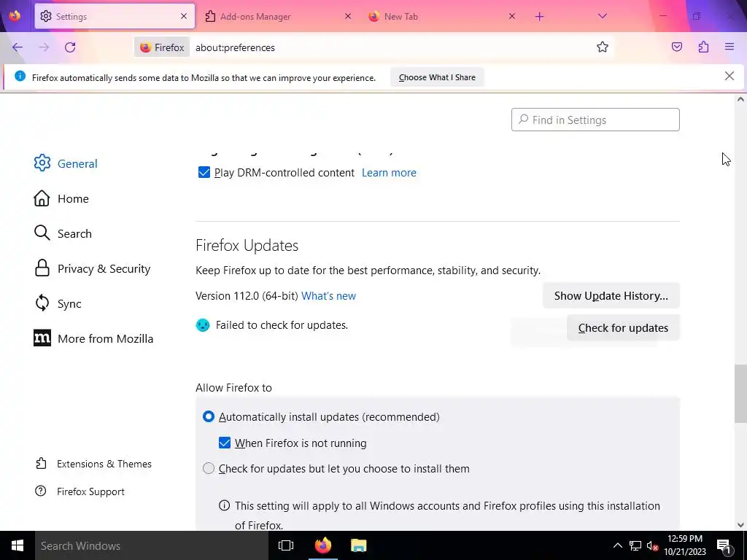Image resolution: width=747 pixels, height=560 pixels.
Task: Click the Firefox logo at the tab bar start
Action: pyautogui.click(x=15, y=16)
